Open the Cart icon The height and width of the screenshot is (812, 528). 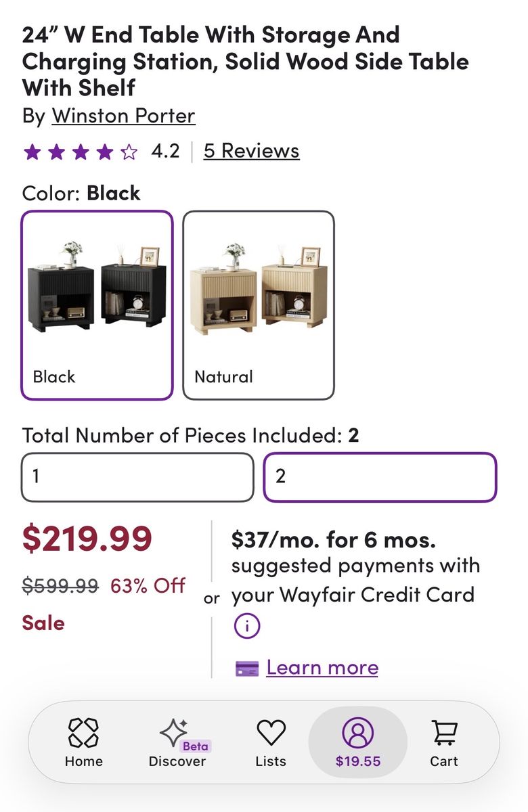tap(444, 733)
